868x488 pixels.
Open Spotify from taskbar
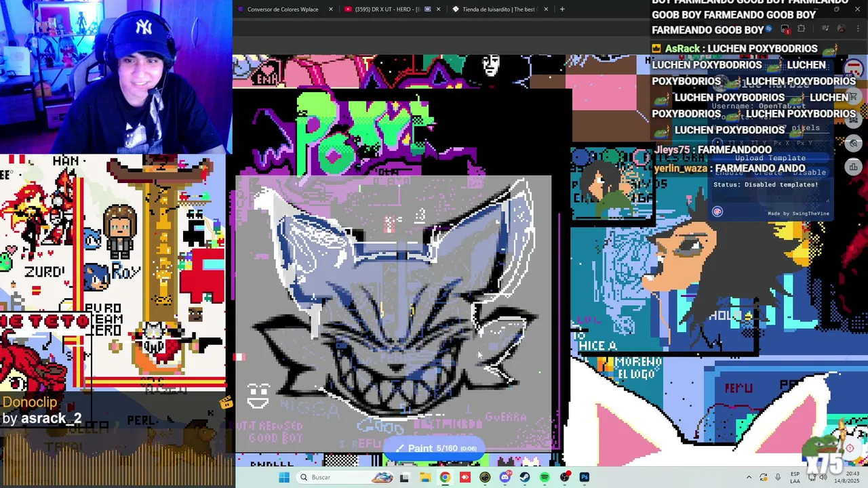pyautogui.click(x=545, y=477)
